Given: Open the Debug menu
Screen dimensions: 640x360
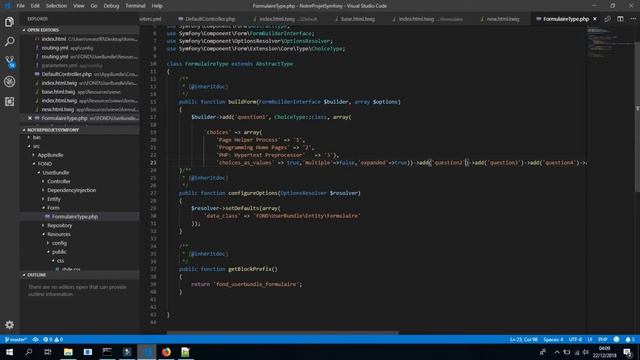Looking at the screenshot, I should point(111,6).
